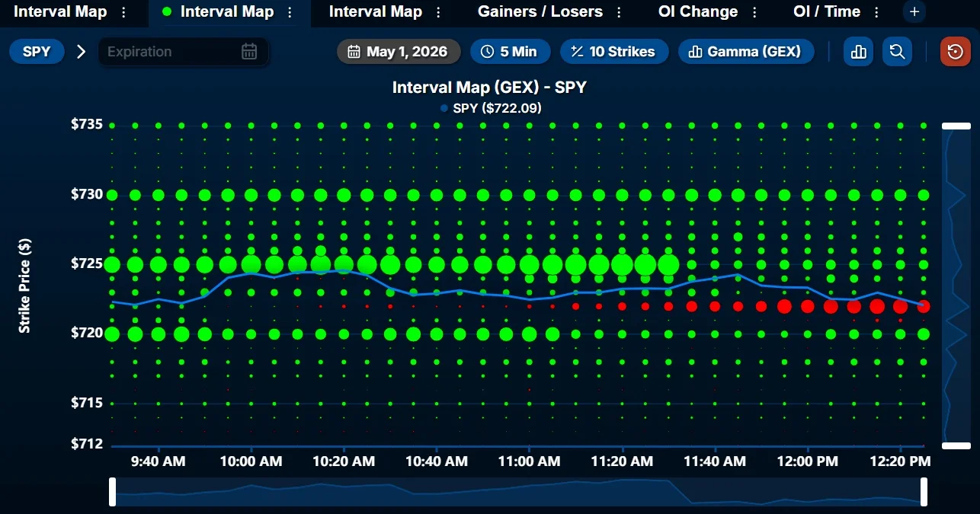Viewport: 980px width, 514px height.
Task: Open options menu of third Interval Map tab
Action: 437,12
